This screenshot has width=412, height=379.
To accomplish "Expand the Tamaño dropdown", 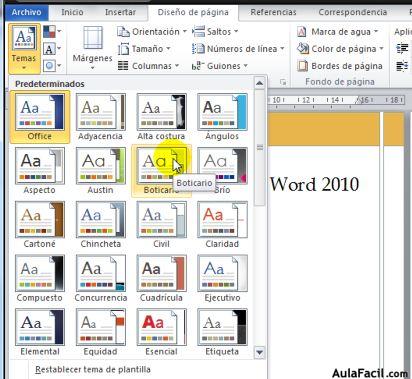I will pos(144,49).
